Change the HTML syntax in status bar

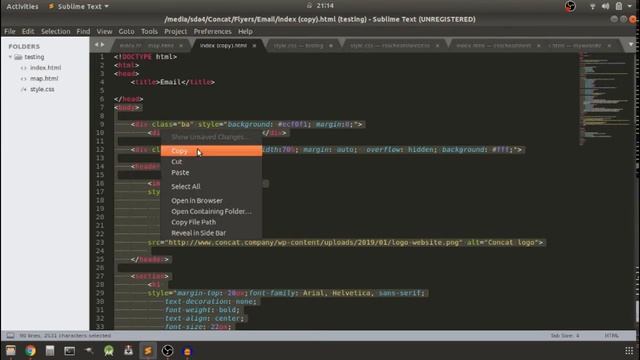[611, 336]
